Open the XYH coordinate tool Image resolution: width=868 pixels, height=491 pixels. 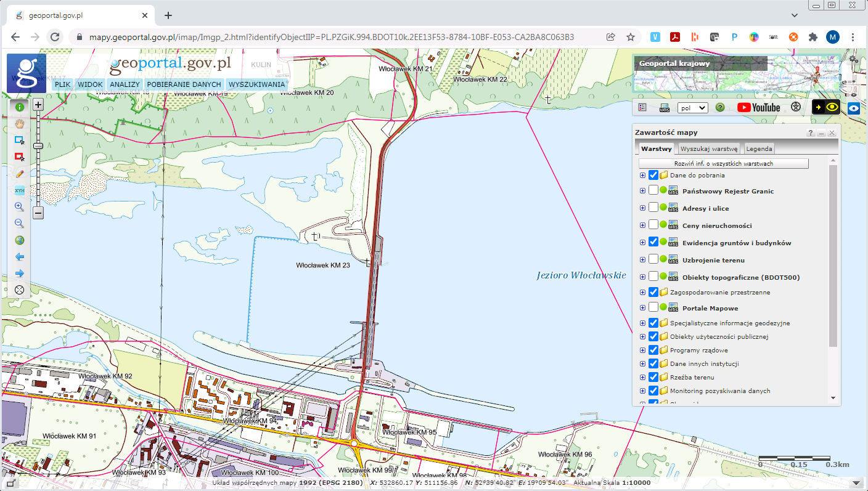click(x=19, y=190)
